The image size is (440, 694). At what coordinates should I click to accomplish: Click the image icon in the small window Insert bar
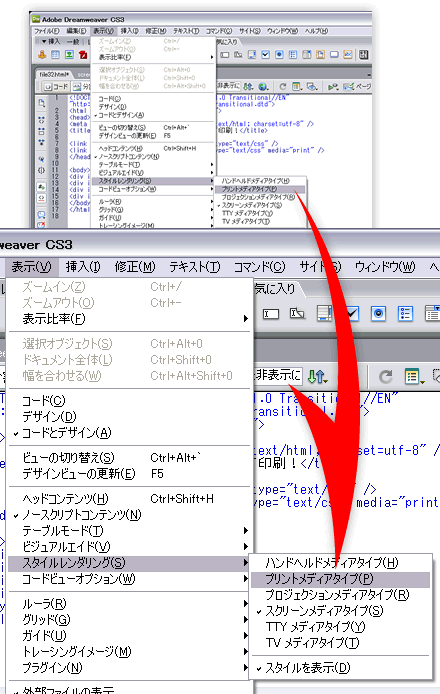click(x=69, y=54)
